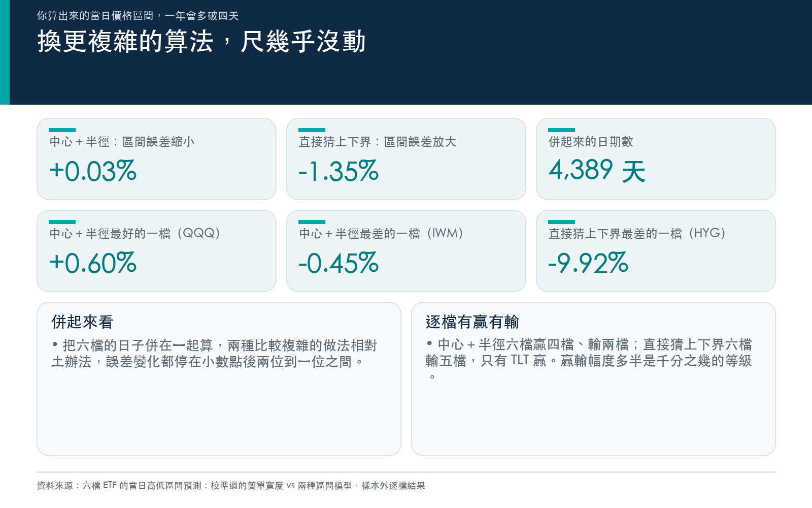Click the label 併起來的日期數
This screenshot has width=812, height=508.
[591, 142]
